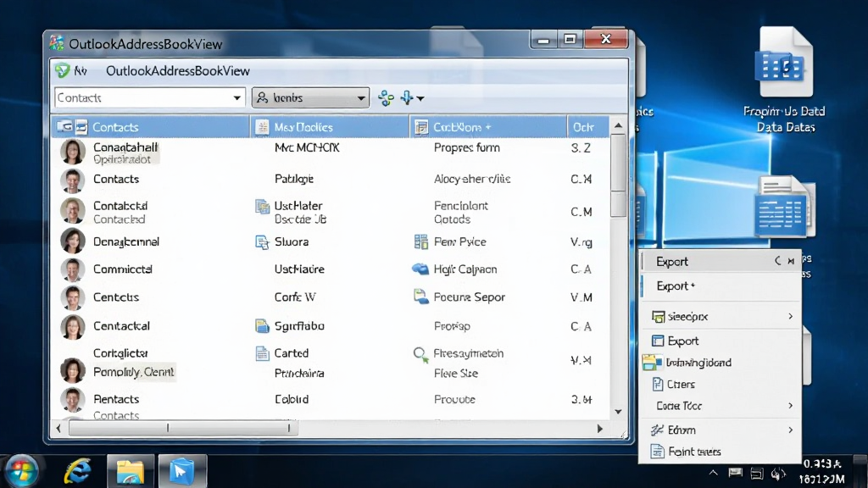Click the icon next to "UstHater"
Viewport: 868px width, 488px height.
[x=262, y=207]
